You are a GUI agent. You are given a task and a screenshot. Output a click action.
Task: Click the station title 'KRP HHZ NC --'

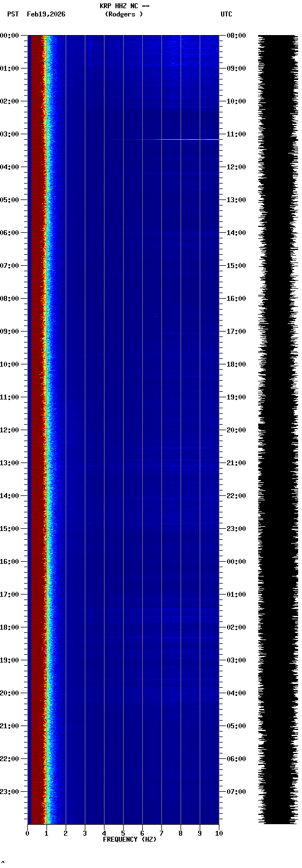124,6
